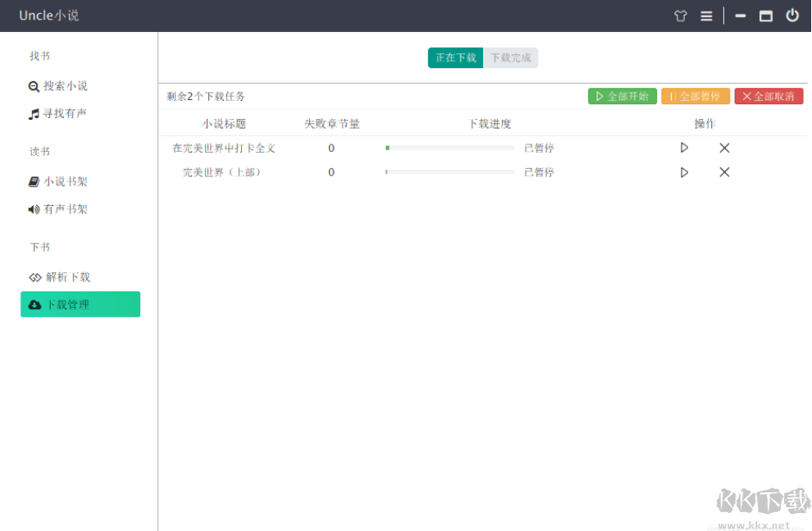Resume download of 在完美世界中打卡全文
The width and height of the screenshot is (812, 531).
point(684,148)
